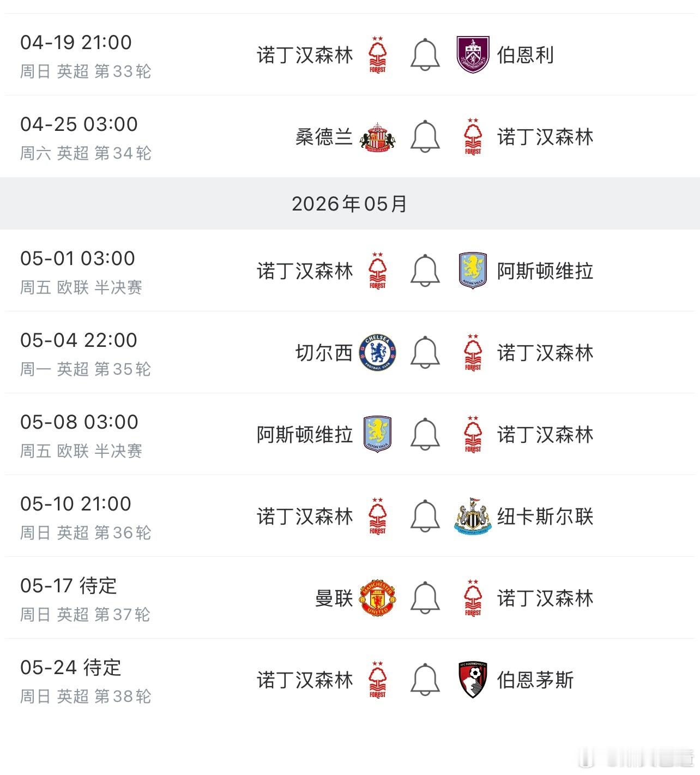The image size is (700, 775).
Task: Toggle reminder bell for Forest vs Burnley match
Action: pyautogui.click(x=425, y=55)
